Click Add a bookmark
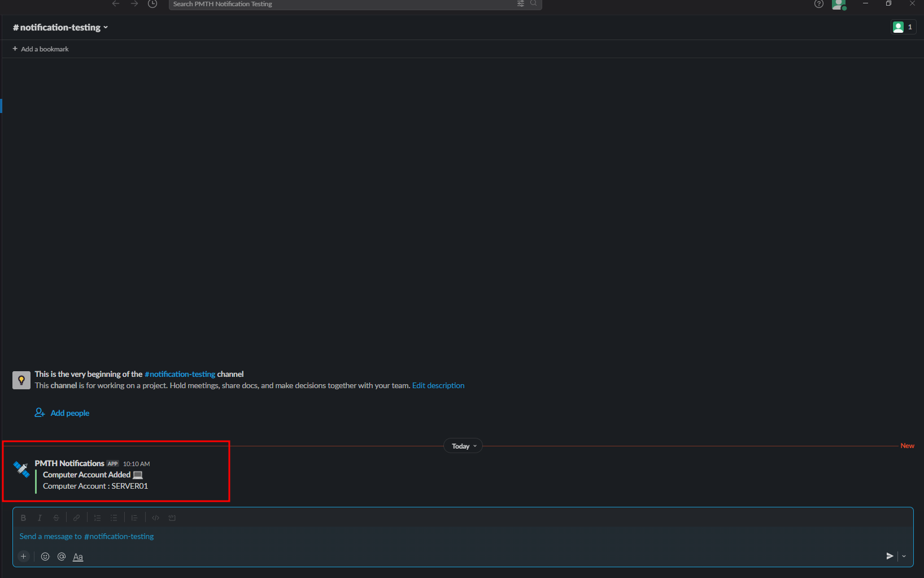The width and height of the screenshot is (924, 578). [x=41, y=49]
